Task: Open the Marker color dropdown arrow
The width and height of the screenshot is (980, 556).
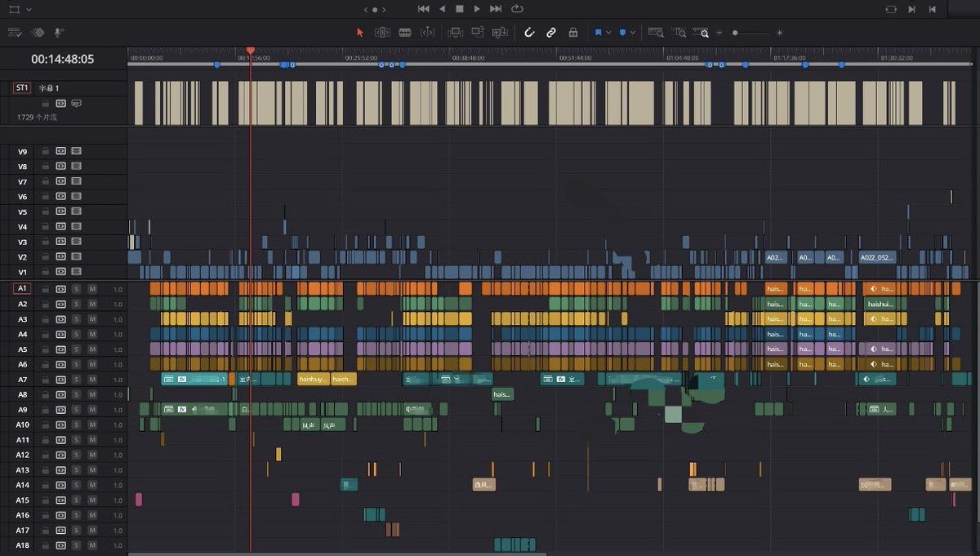Action: pos(633,33)
